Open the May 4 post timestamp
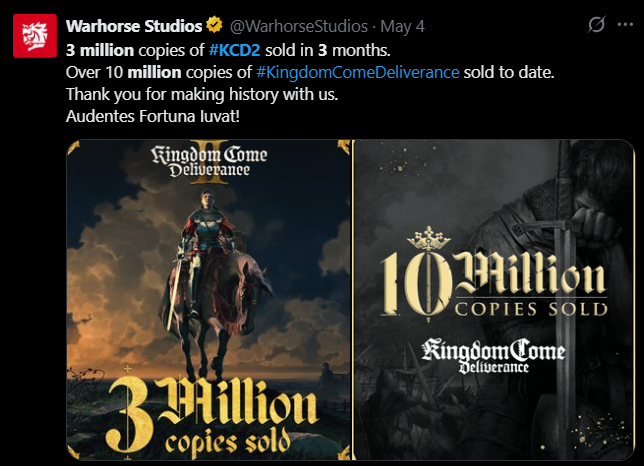 (x=402, y=27)
